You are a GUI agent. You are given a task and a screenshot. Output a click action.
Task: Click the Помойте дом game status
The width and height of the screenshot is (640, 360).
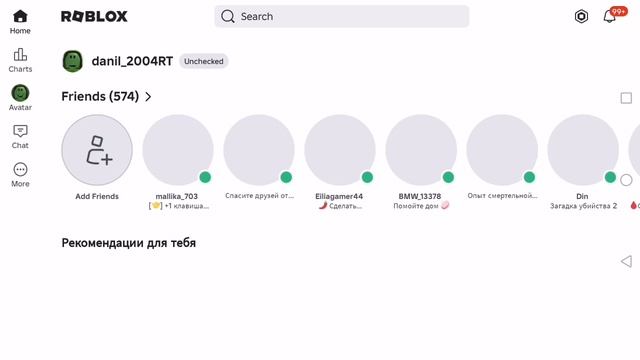421,206
